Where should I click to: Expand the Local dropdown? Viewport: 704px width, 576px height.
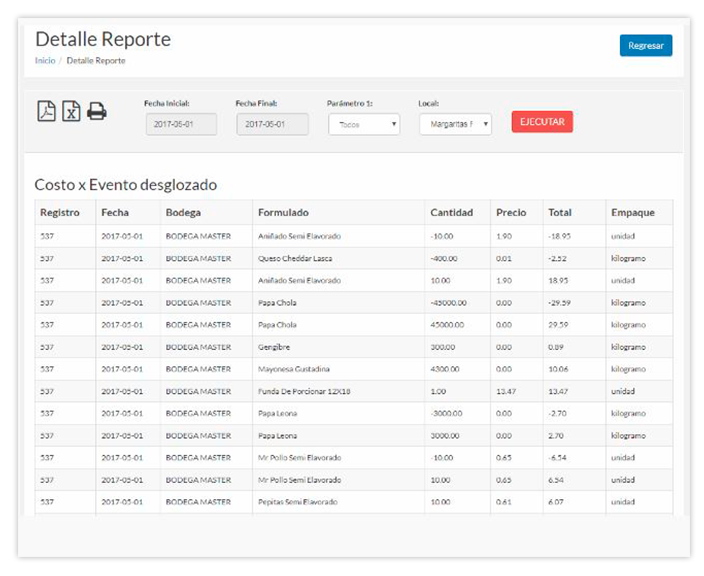pos(455,125)
